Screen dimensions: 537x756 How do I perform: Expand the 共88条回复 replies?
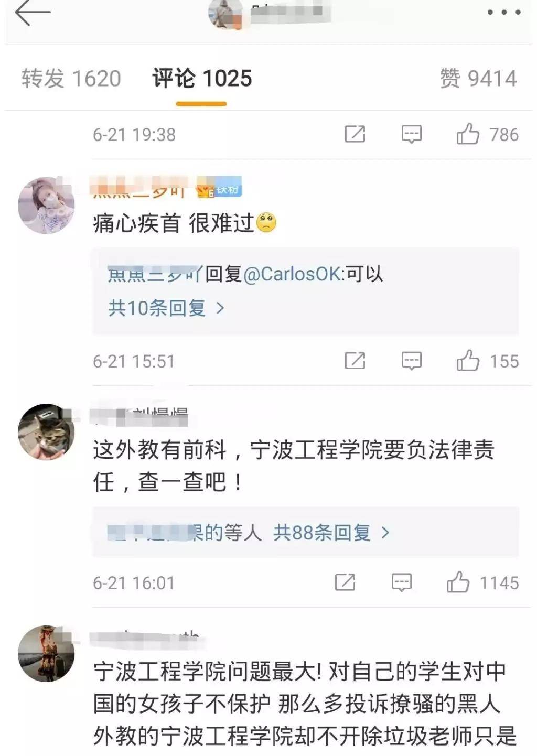[332, 533]
